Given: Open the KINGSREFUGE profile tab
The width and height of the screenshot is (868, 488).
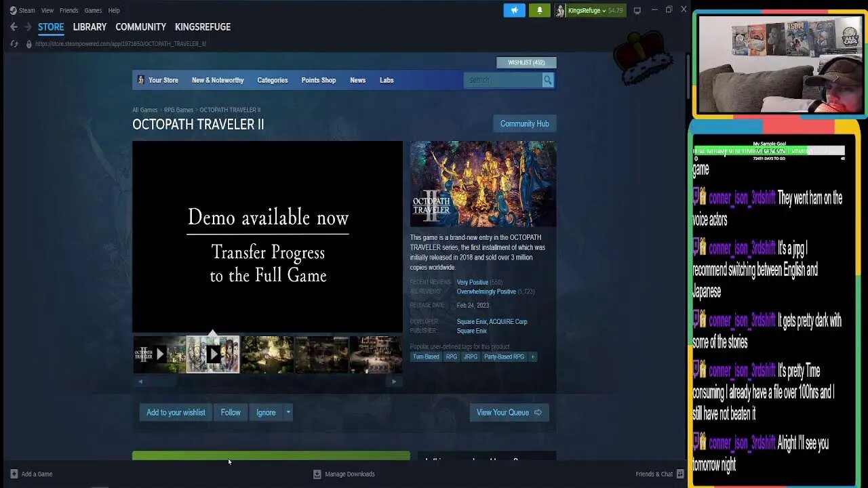Looking at the screenshot, I should coord(203,27).
